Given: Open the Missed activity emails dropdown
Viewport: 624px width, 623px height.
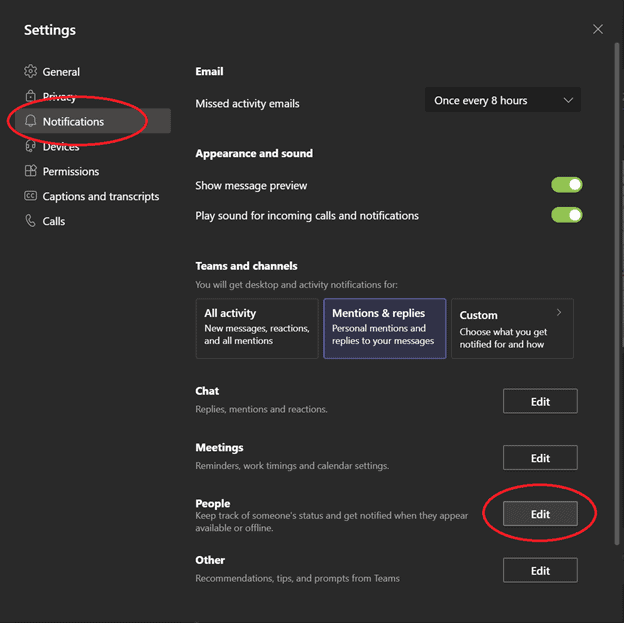Looking at the screenshot, I should pos(503,100).
